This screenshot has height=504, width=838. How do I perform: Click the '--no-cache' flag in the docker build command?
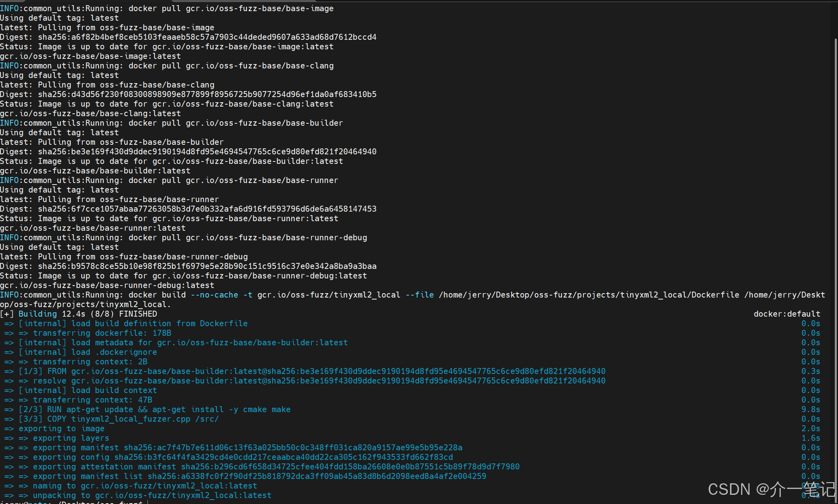[214, 295]
